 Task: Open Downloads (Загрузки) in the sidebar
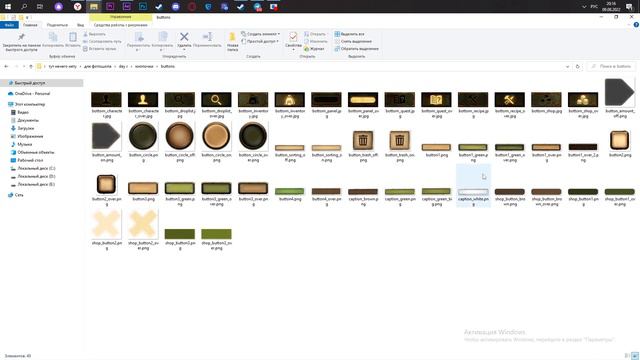click(25, 128)
